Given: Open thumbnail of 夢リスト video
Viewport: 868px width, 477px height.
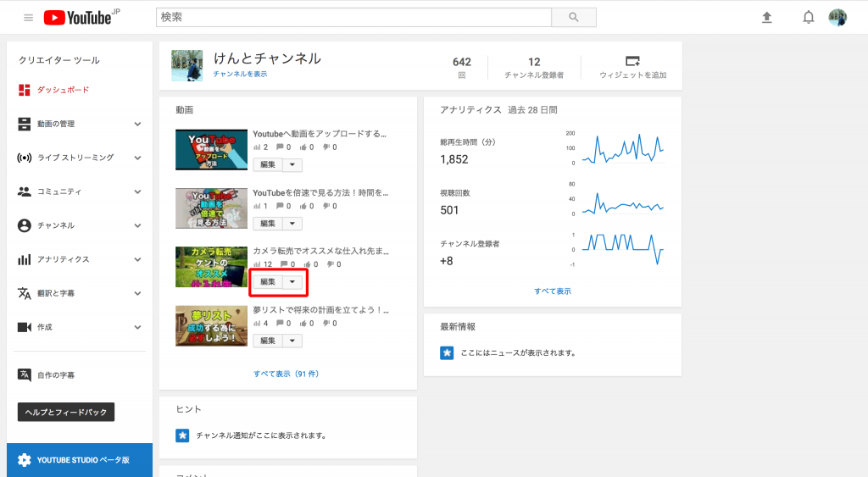Looking at the screenshot, I should [x=211, y=326].
